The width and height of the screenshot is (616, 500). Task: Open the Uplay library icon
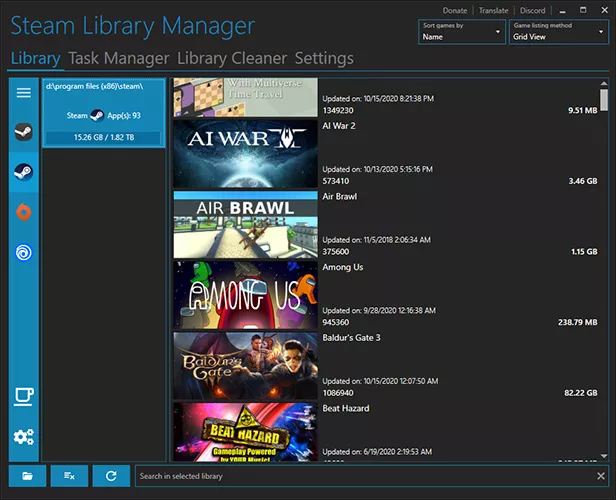point(24,252)
